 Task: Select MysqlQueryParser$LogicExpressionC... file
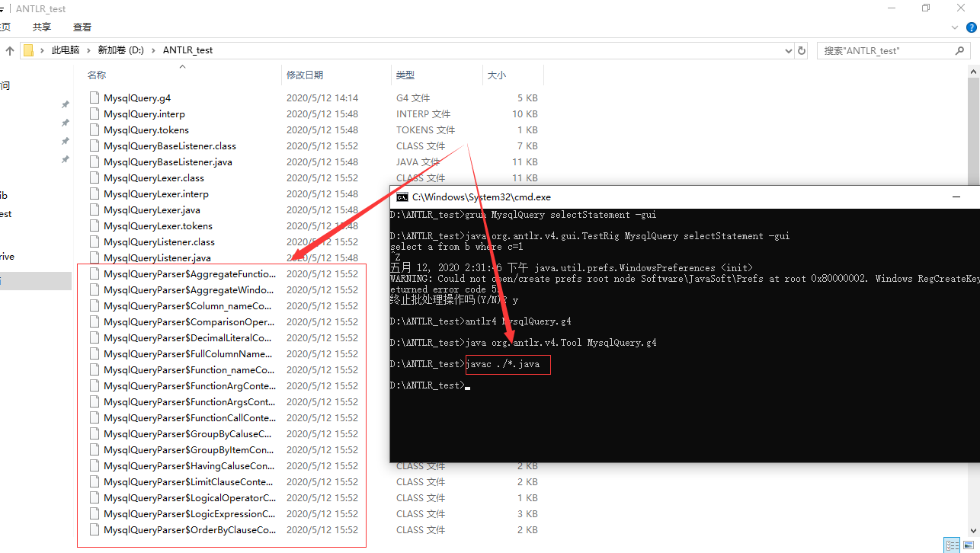pyautogui.click(x=189, y=513)
